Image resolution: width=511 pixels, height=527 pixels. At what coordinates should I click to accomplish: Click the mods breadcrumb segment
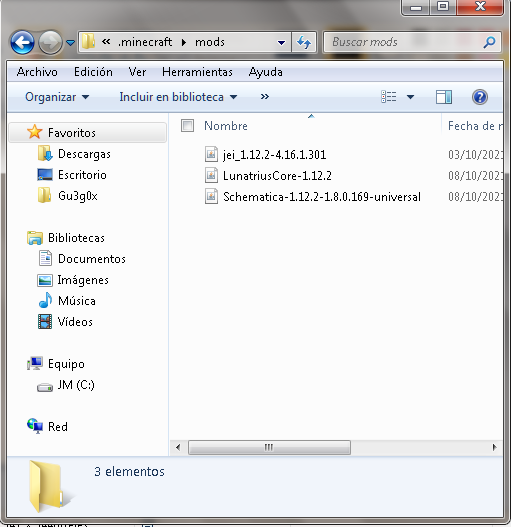pos(210,42)
